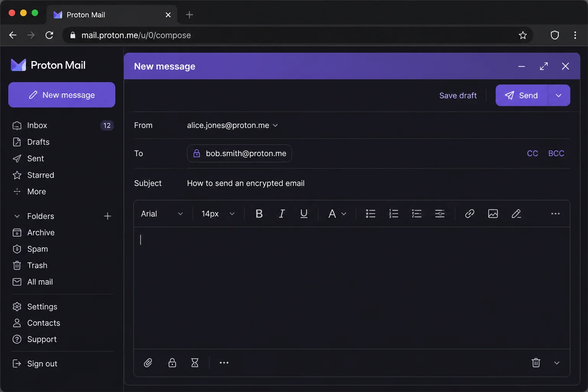This screenshot has width=588, height=392.
Task: Insert an image into the message
Action: 493,214
